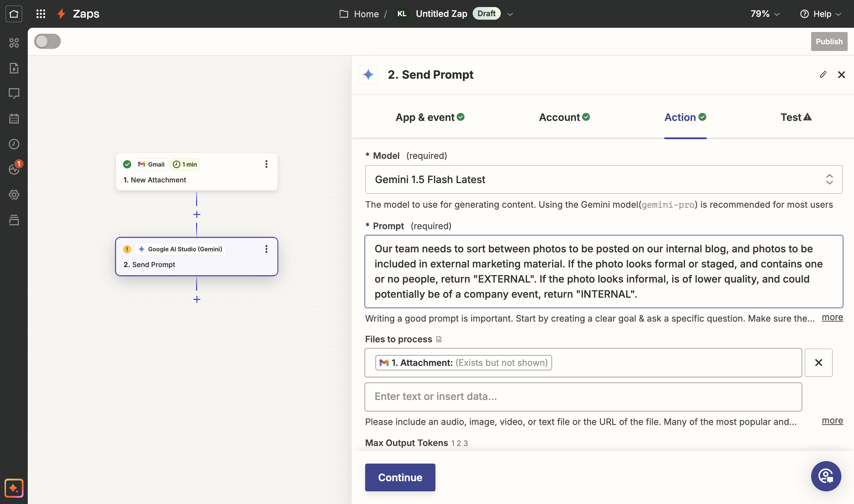Close the Send Prompt panel
854x504 pixels.
[841, 75]
